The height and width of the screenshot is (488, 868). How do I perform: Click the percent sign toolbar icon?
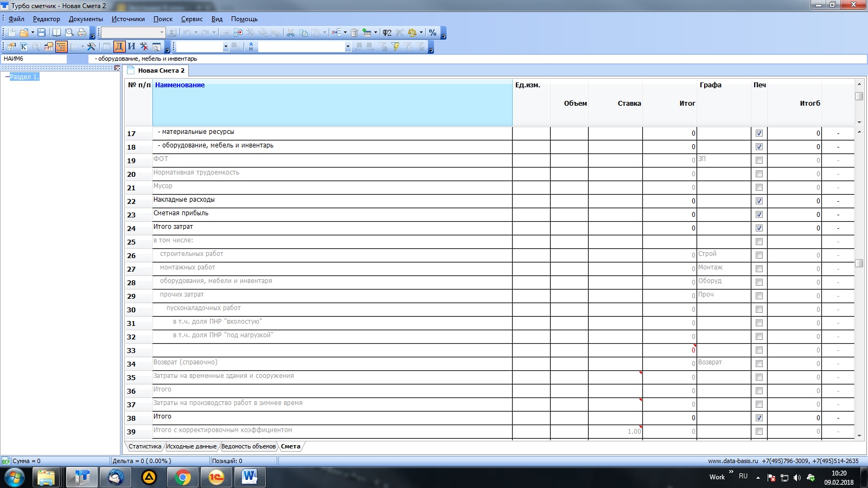[432, 33]
